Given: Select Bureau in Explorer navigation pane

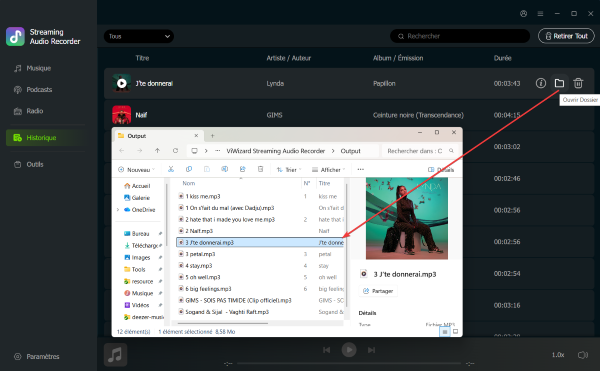Looking at the screenshot, I should tap(137, 234).
